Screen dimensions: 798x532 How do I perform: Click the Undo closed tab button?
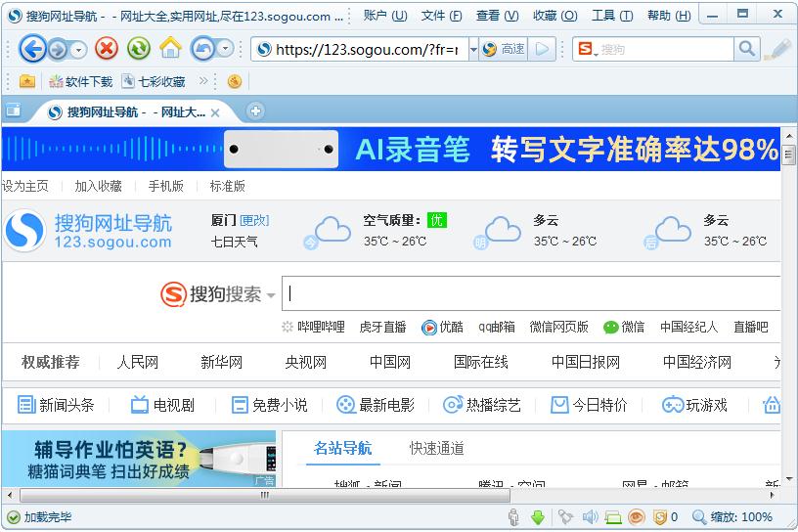coord(202,49)
